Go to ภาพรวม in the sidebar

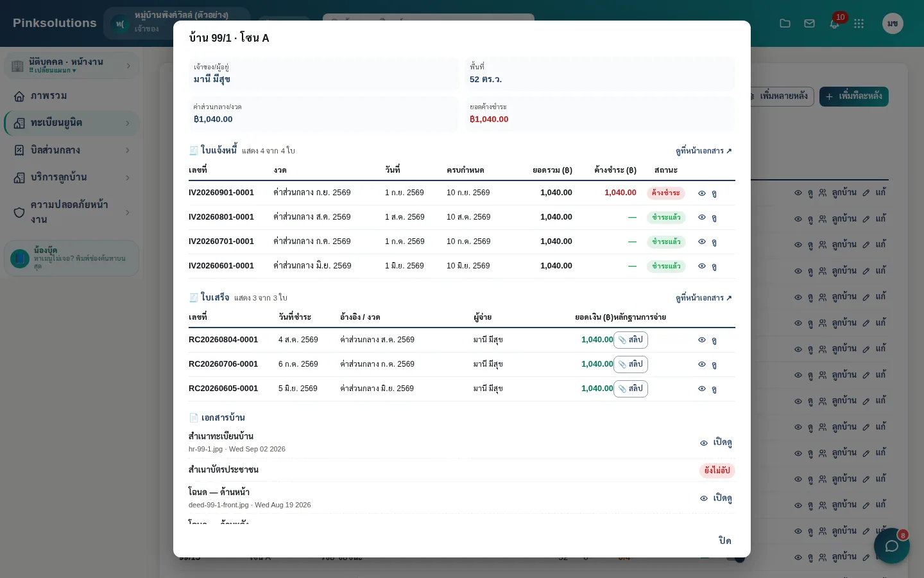pyautogui.click(x=72, y=96)
